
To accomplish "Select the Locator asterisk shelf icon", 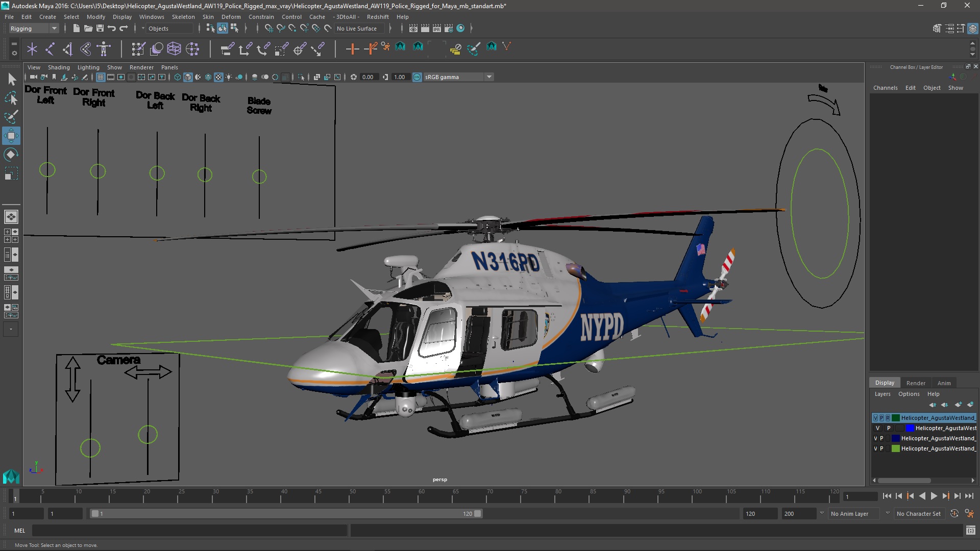I will pos(32,49).
